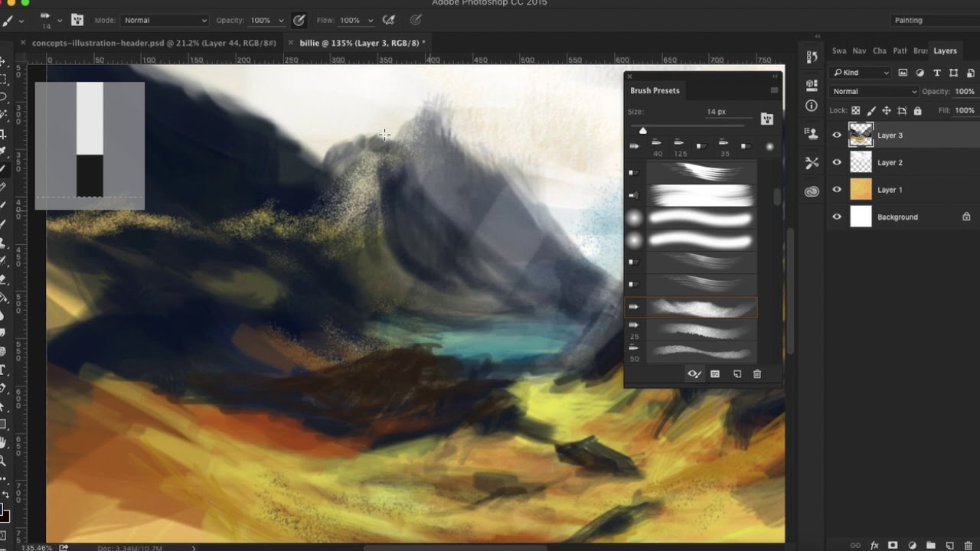Open the Paths panel tab

(x=900, y=51)
